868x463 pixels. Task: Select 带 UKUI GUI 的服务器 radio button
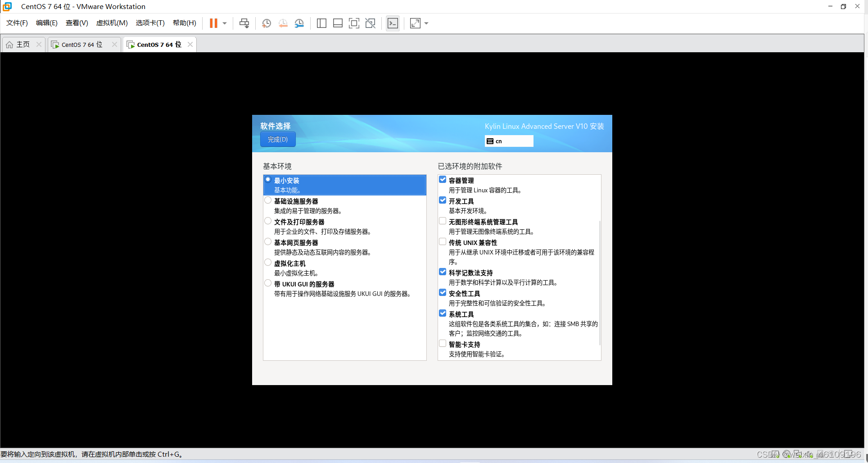pos(268,283)
